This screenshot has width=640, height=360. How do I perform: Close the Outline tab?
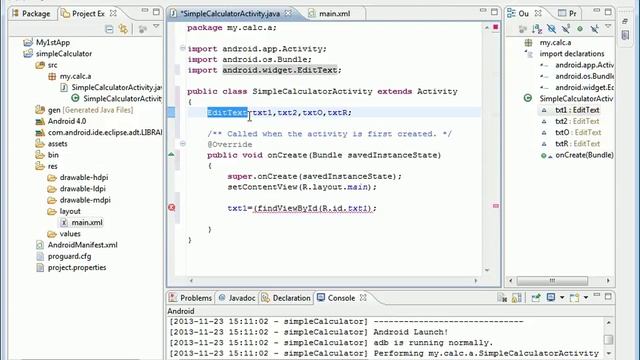pyautogui.click(x=538, y=13)
